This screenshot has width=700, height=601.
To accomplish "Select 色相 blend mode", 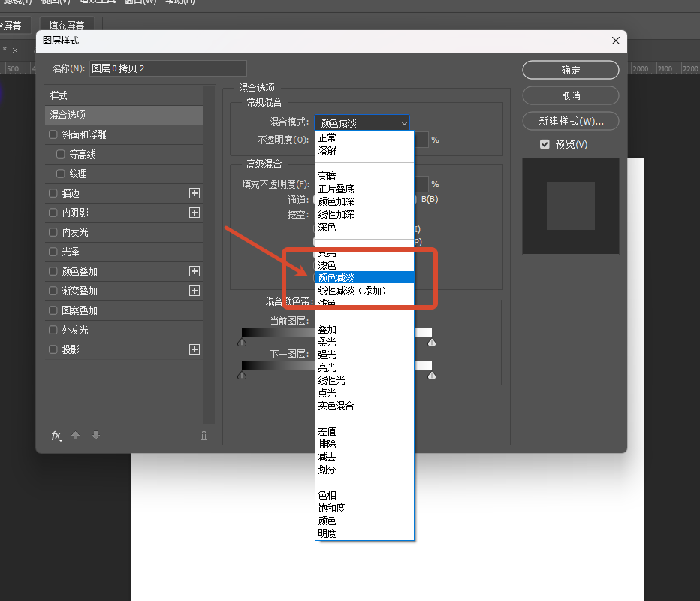I will [x=365, y=495].
